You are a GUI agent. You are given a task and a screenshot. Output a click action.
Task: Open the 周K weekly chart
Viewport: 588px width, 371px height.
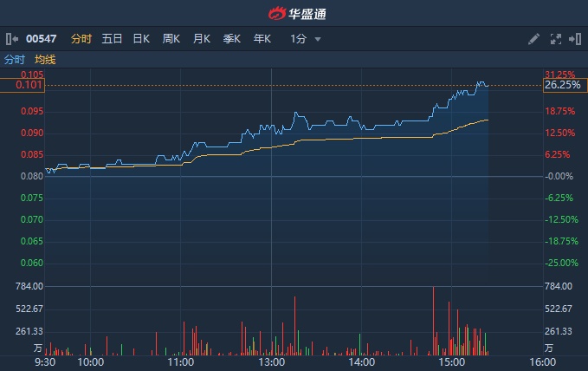171,39
